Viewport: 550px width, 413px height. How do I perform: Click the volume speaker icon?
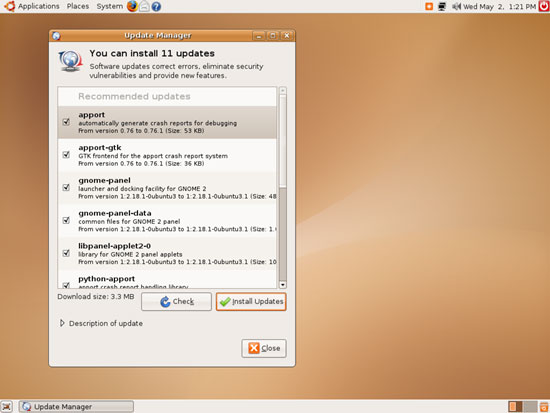[456, 6]
